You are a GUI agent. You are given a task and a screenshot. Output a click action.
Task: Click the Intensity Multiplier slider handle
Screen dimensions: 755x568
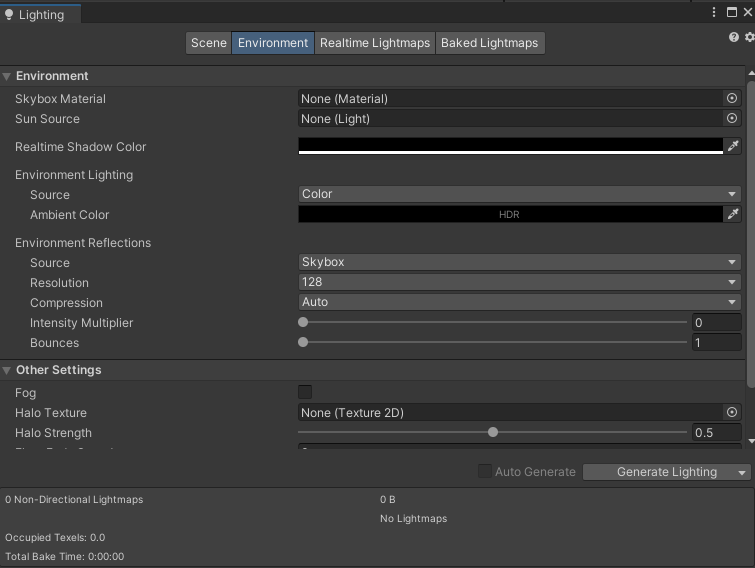(x=303, y=322)
